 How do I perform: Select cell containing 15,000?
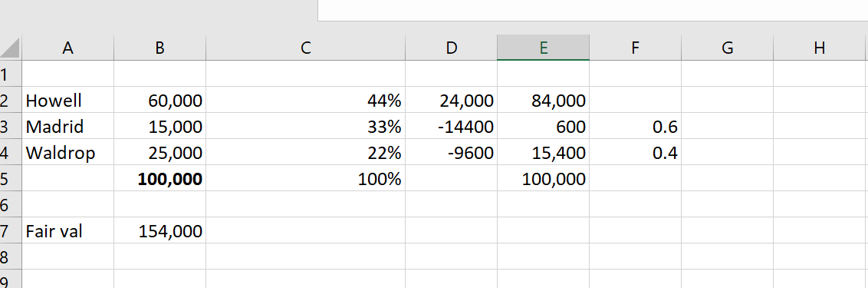tap(160, 126)
